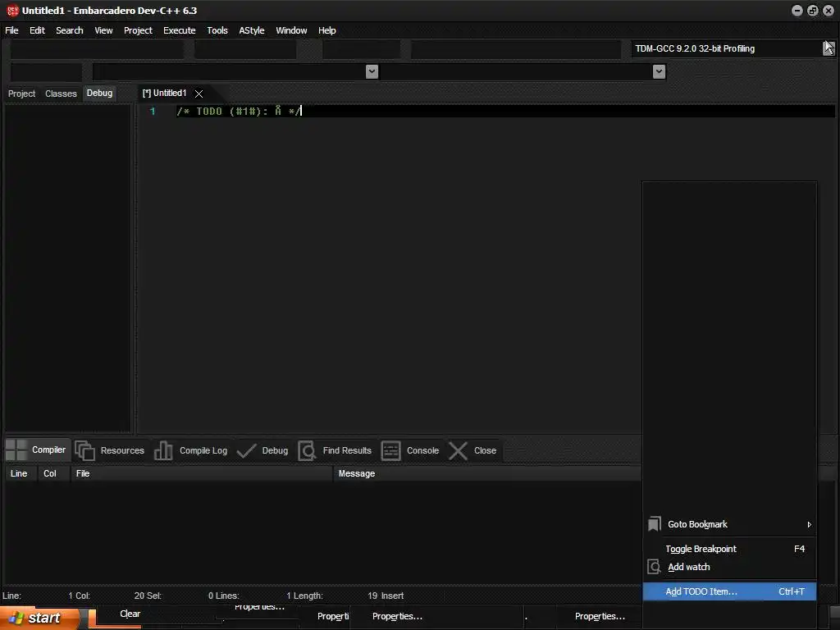Open the bottom Debug checkmark tab
Viewport: 840px width, 630px height.
tap(262, 450)
